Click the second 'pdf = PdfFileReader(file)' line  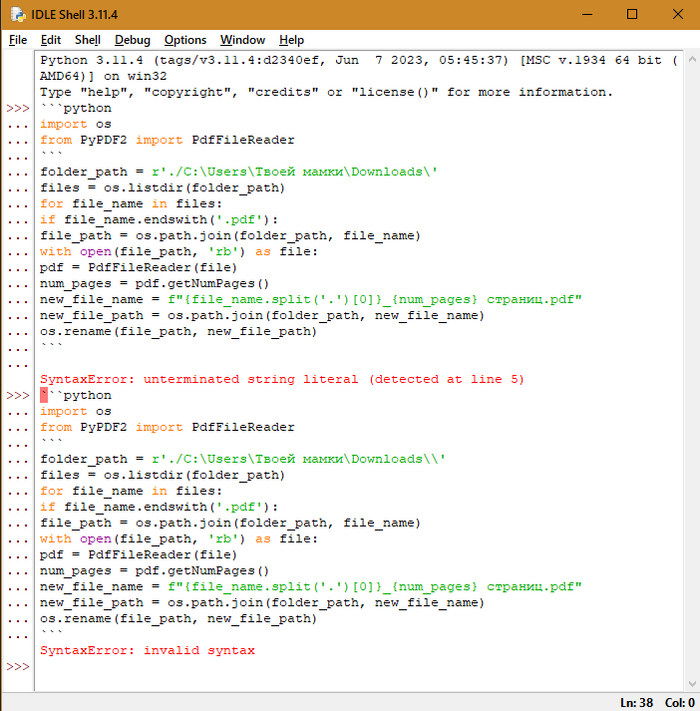tap(138, 555)
